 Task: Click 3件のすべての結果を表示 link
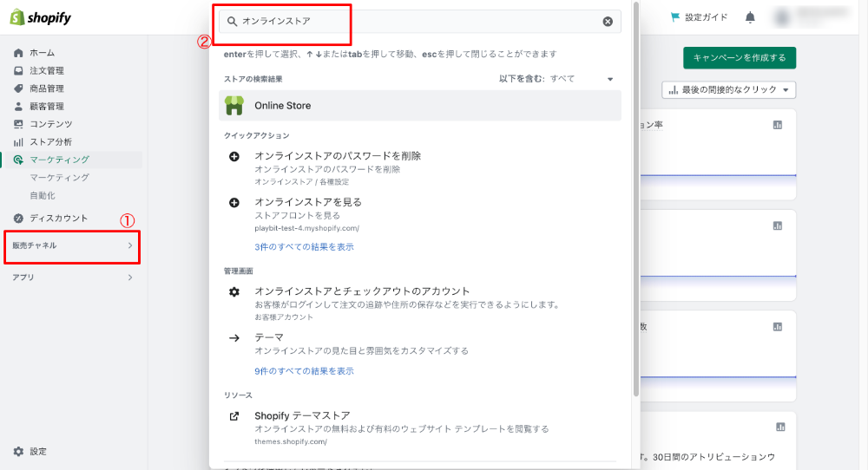304,246
